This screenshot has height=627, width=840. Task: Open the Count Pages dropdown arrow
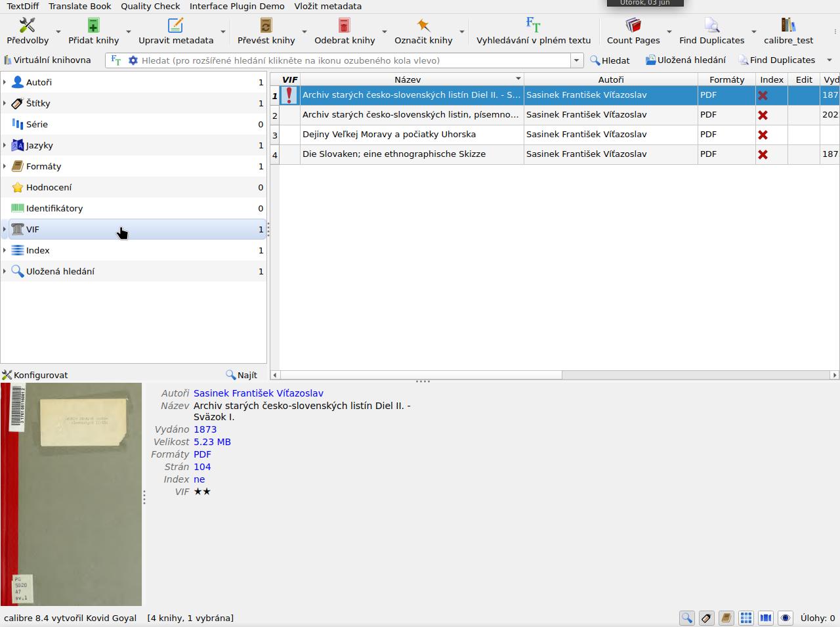tap(669, 32)
